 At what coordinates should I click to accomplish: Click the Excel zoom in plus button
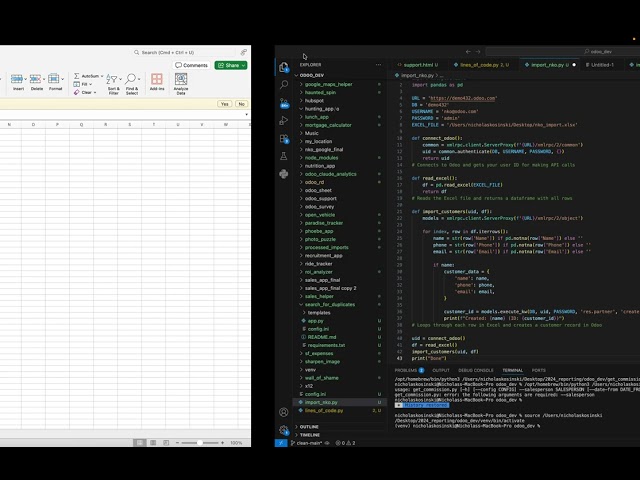(222, 442)
